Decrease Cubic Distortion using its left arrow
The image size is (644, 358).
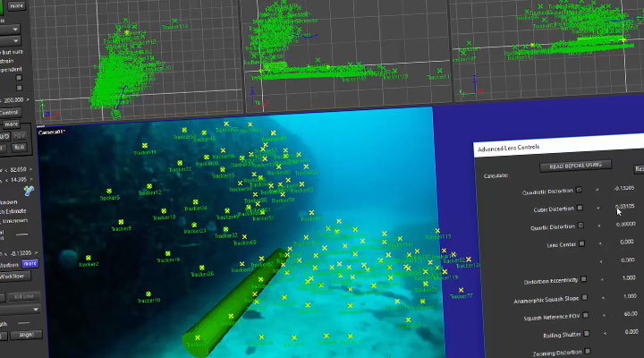(598, 208)
